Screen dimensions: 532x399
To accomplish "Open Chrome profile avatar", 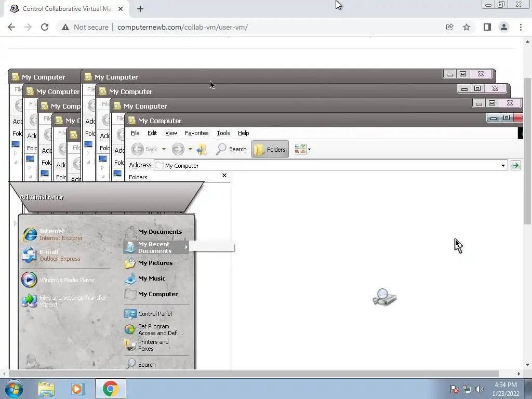I will 504,27.
